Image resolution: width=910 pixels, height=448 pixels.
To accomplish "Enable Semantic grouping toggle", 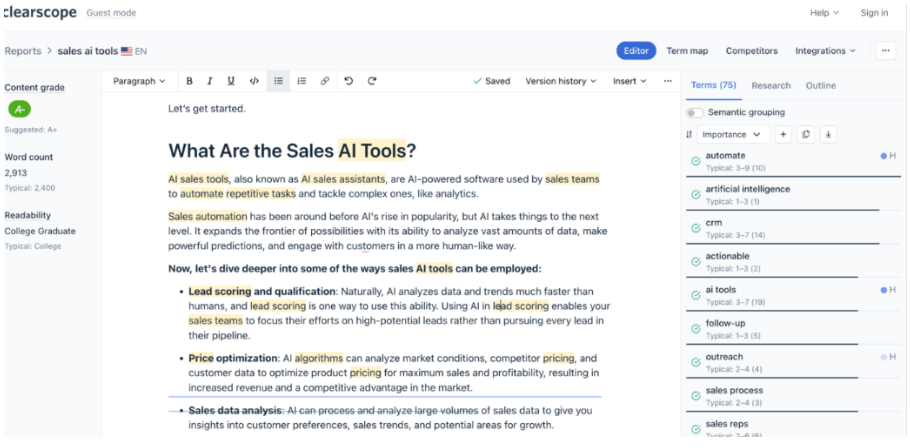I will point(695,113).
